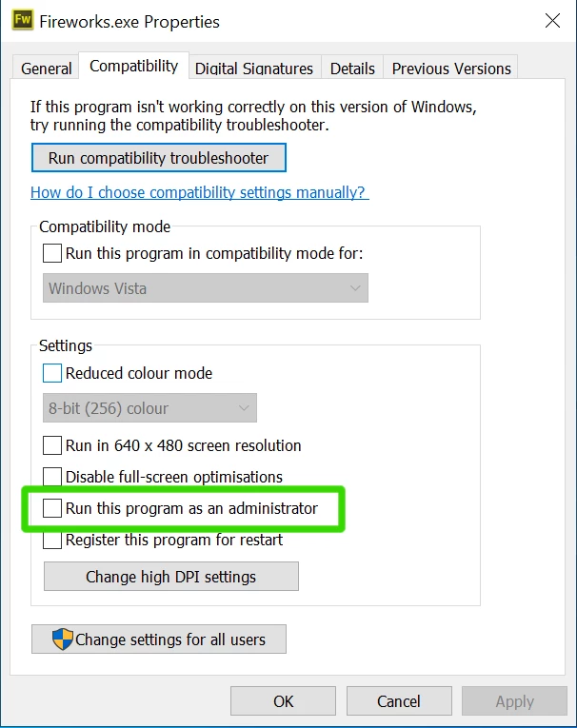577x728 pixels.
Task: Click the shield icon on Change settings button
Action: pyautogui.click(x=63, y=639)
